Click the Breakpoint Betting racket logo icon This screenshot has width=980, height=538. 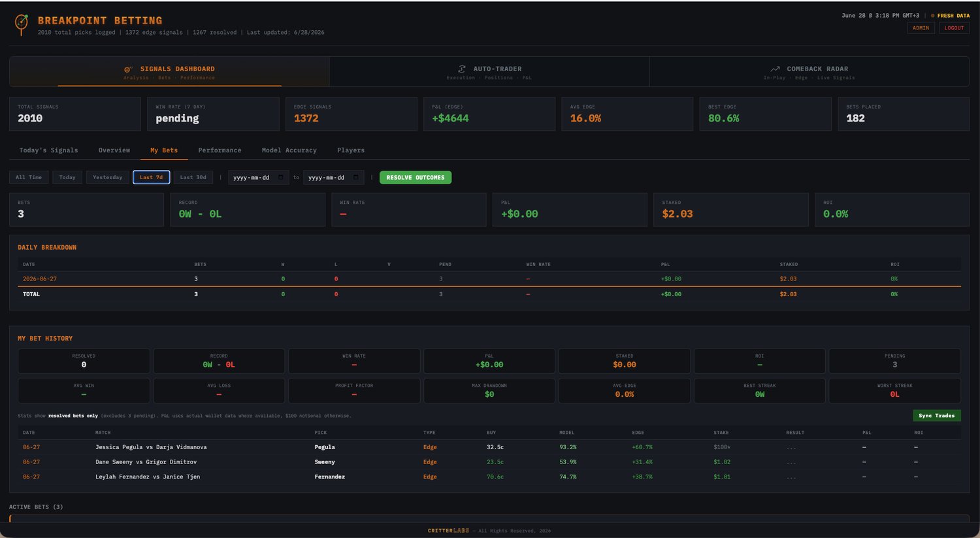pyautogui.click(x=22, y=25)
